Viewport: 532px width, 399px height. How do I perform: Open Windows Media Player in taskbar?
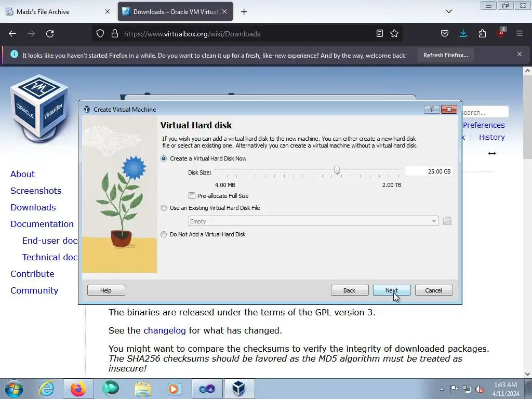coord(175,389)
